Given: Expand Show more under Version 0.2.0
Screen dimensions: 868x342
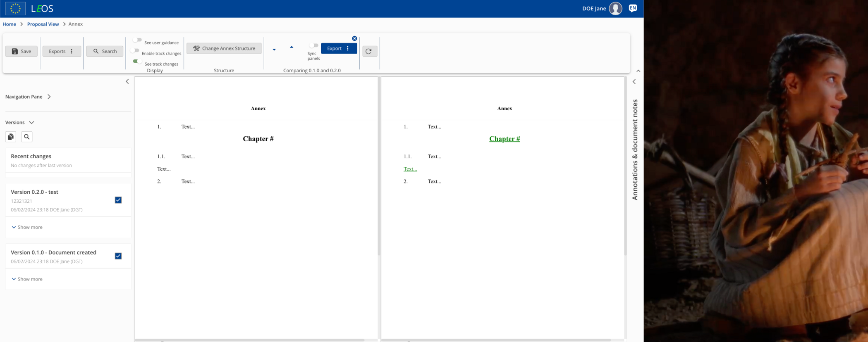Looking at the screenshot, I should coord(27,227).
